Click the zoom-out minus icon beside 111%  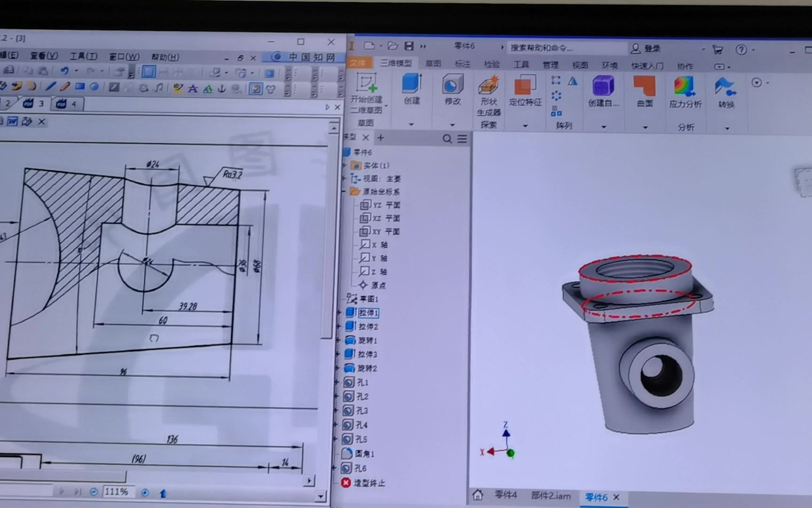tap(94, 492)
